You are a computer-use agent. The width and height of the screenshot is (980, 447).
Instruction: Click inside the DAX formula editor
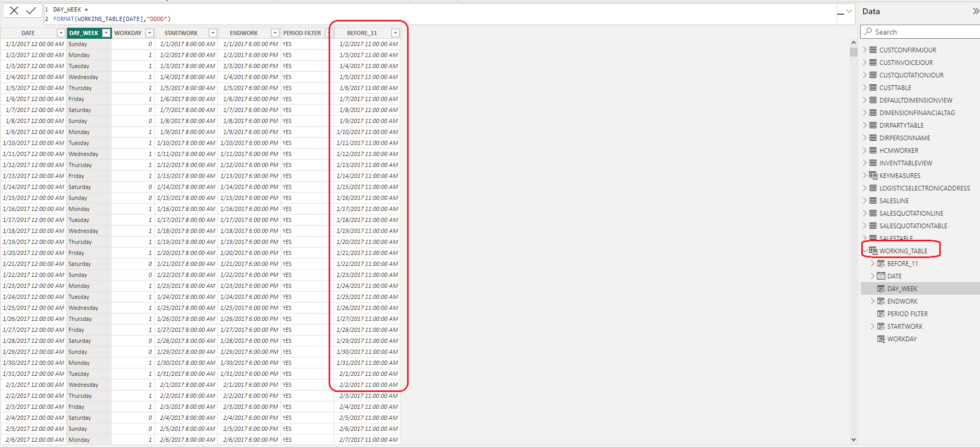(440, 14)
